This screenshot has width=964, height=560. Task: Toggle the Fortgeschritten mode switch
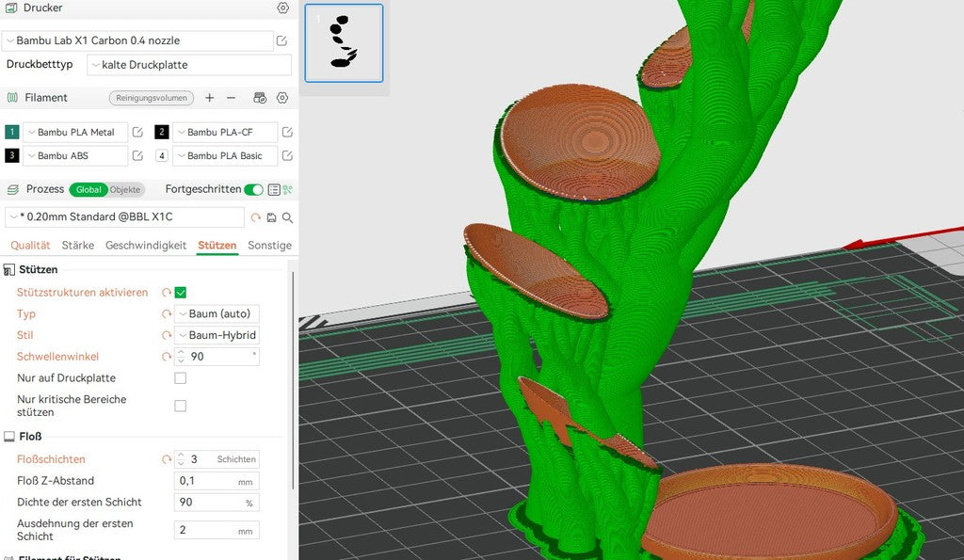point(253,189)
